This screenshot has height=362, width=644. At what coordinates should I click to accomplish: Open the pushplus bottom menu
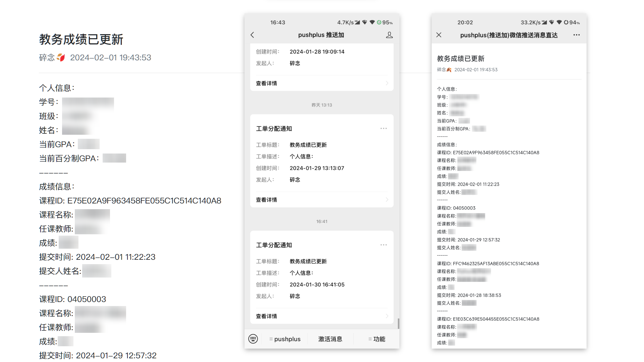285,339
